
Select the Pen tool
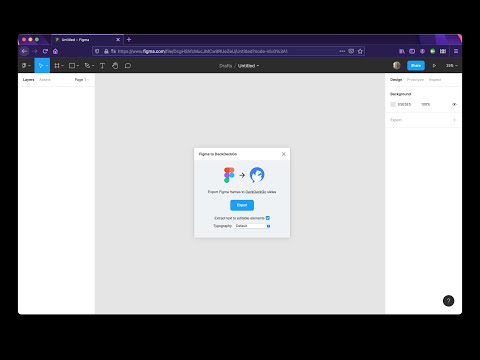87,66
